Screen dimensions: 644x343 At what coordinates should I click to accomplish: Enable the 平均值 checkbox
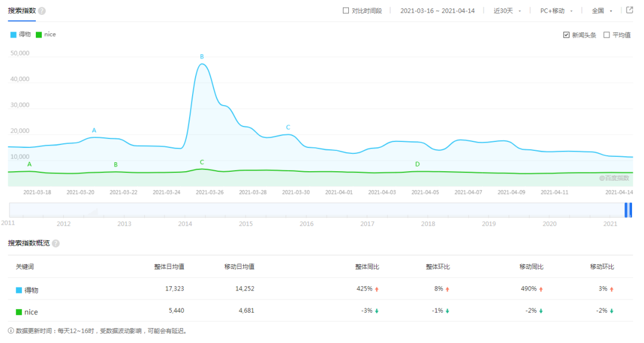(x=606, y=35)
